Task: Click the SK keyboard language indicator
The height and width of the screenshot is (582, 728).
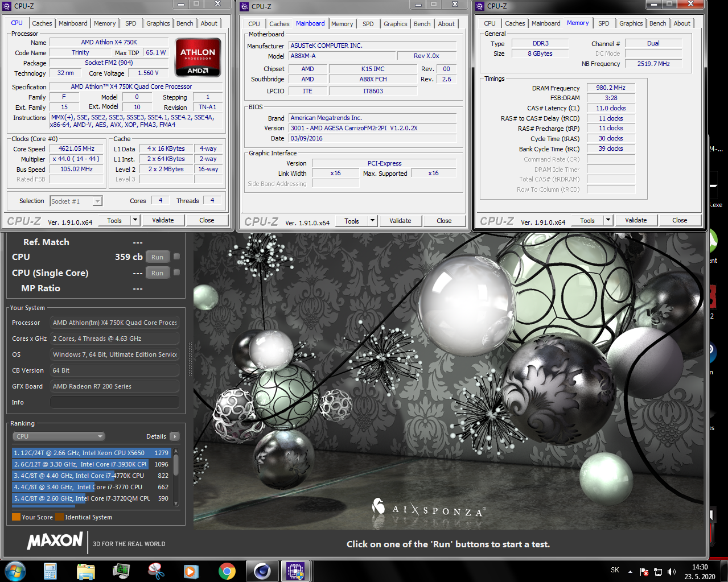Action: [615, 570]
